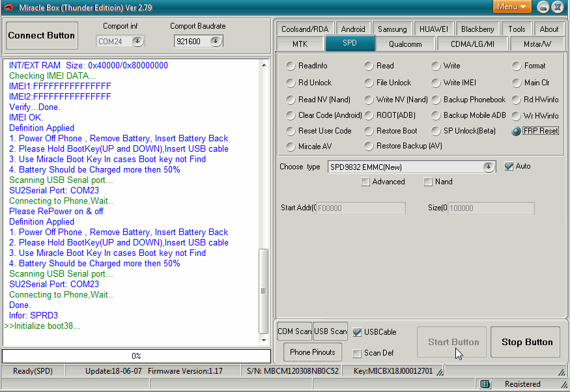Screen dimensions: 570x392
Task: Click the Start Button
Action: (451, 342)
